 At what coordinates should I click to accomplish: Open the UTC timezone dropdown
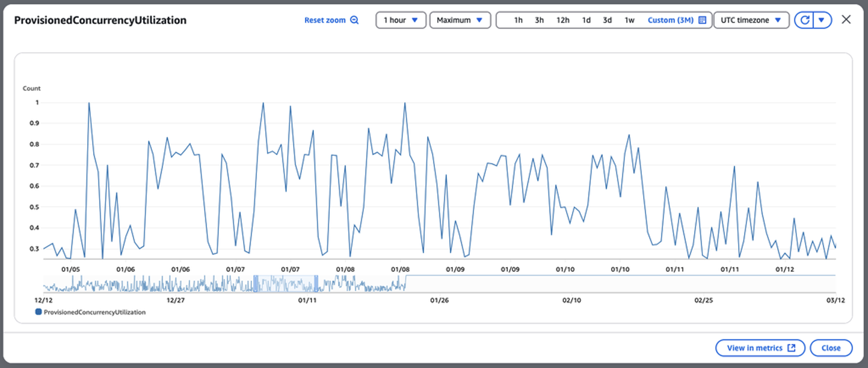point(751,20)
